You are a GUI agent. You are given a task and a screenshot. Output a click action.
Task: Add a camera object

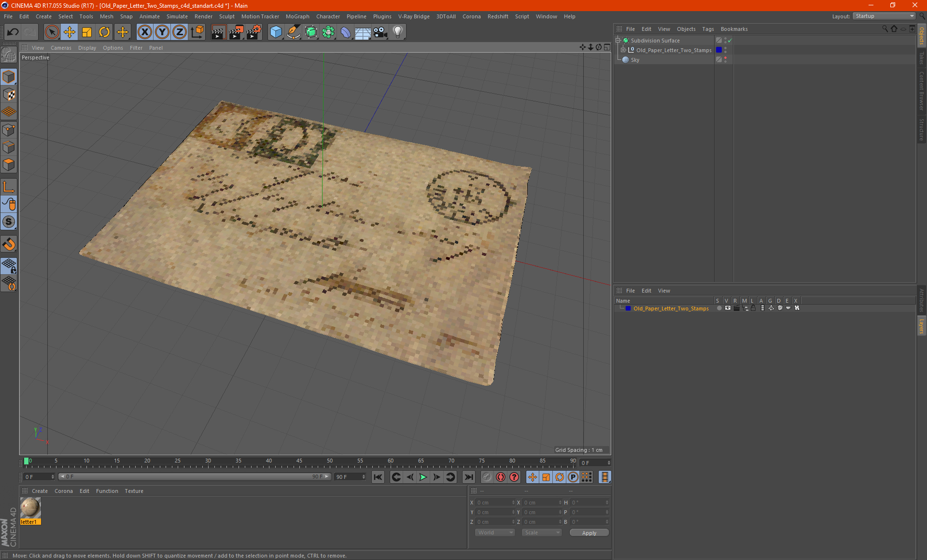[x=380, y=32]
